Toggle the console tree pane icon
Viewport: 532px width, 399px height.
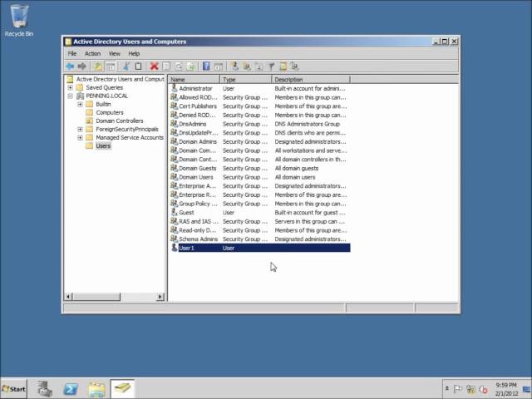click(111, 66)
